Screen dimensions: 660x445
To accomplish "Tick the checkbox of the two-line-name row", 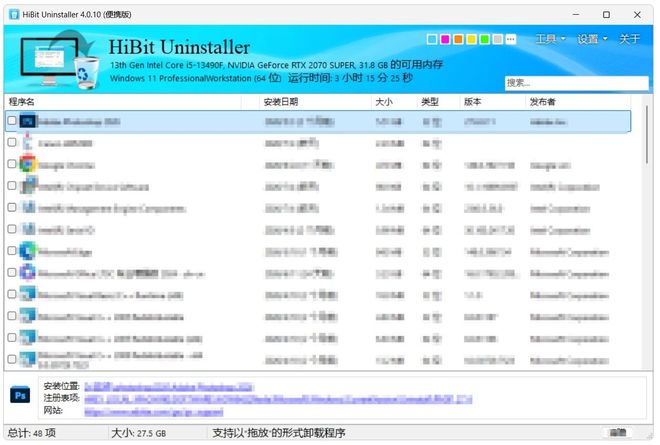I will 12,360.
